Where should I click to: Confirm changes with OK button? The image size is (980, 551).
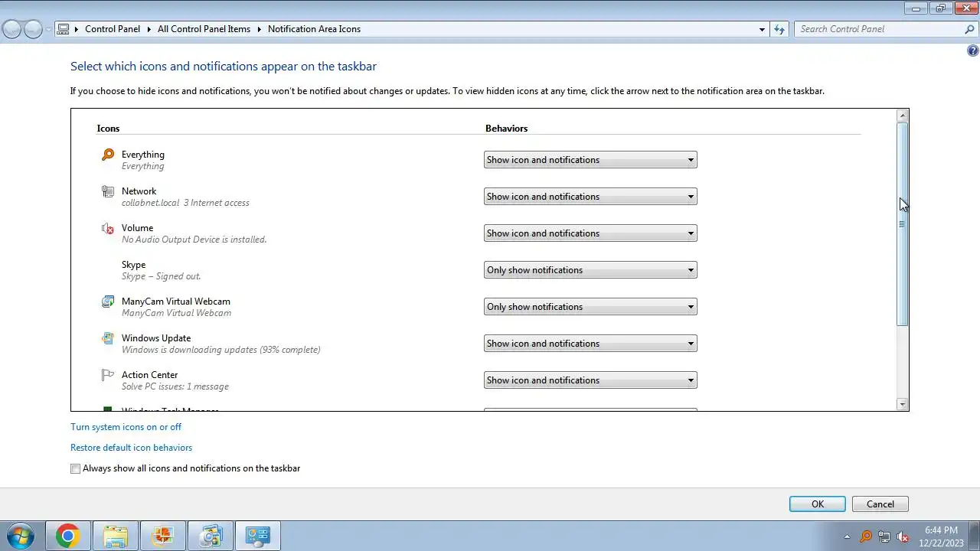818,504
